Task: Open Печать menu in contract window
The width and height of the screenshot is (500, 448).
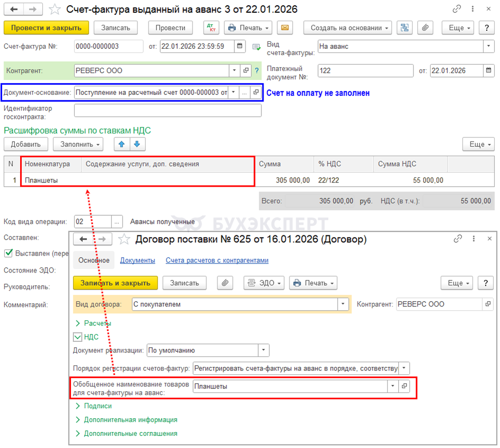Action: 313,283
